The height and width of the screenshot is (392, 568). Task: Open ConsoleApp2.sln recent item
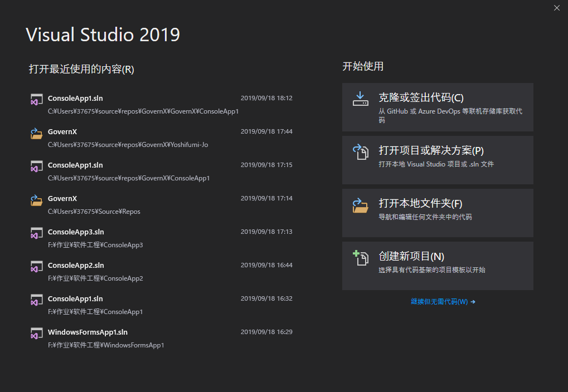pos(161,272)
